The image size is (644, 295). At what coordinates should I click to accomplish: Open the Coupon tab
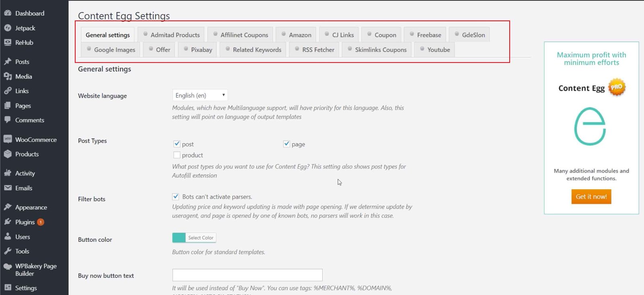(x=381, y=35)
